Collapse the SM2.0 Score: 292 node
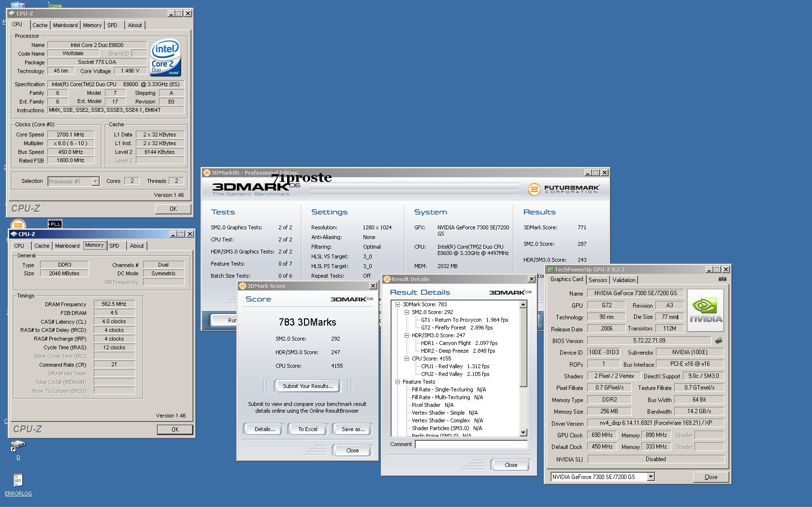812x508 pixels. tap(407, 312)
